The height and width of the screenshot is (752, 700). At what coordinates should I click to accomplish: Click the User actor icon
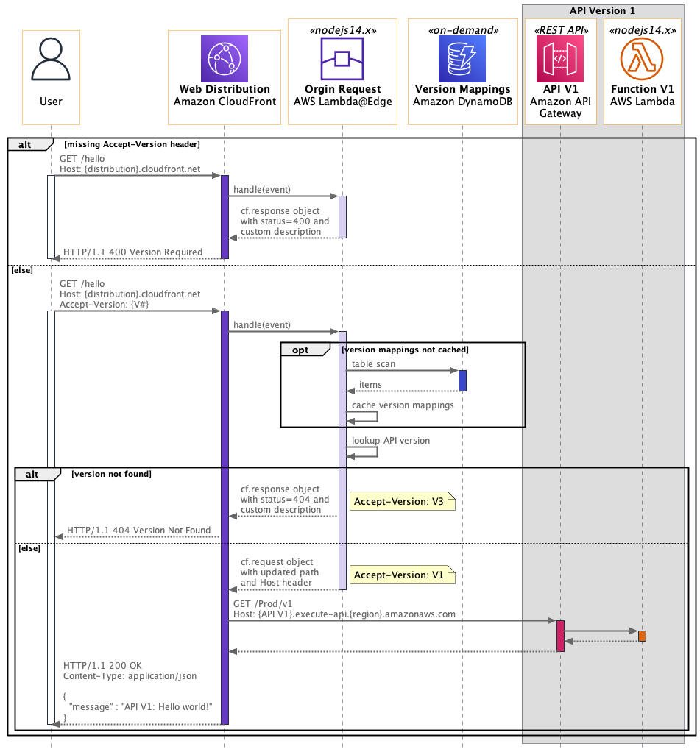click(51, 57)
